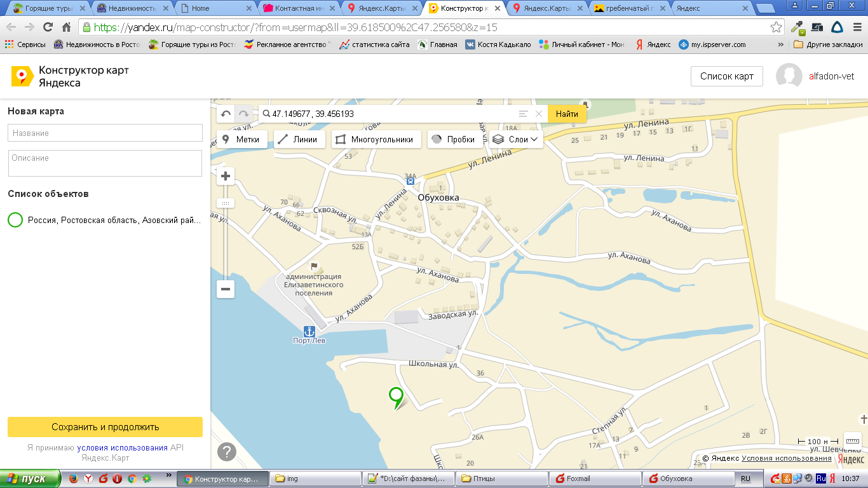Click the zoom in plus button
The image size is (868, 488).
225,176
